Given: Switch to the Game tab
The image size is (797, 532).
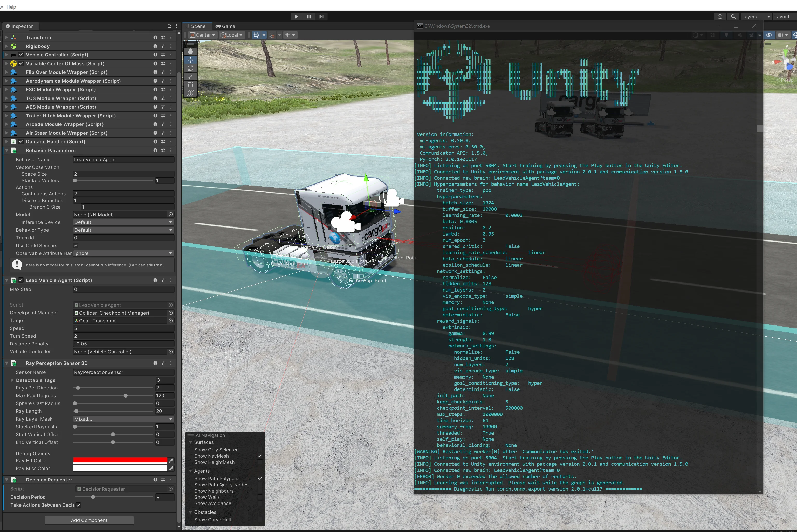Looking at the screenshot, I should 225,26.
